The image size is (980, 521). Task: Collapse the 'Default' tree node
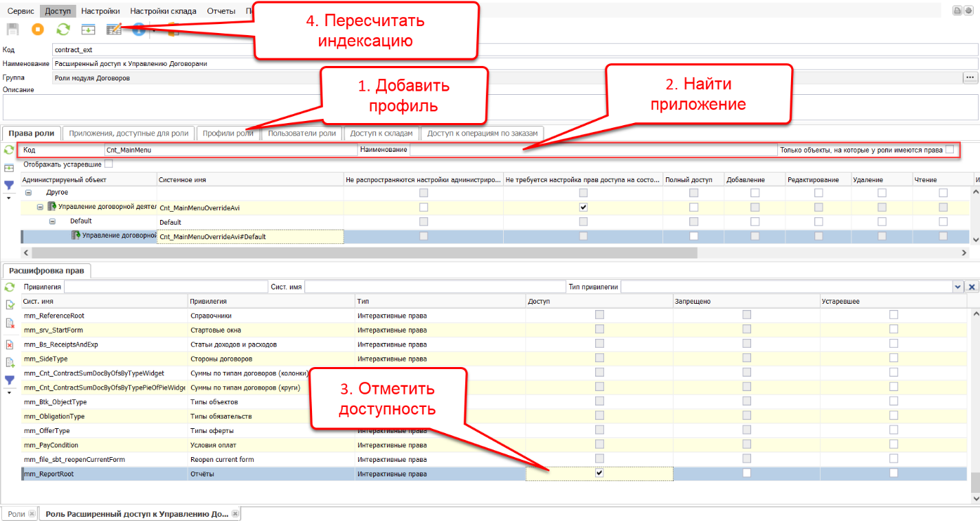tap(52, 221)
